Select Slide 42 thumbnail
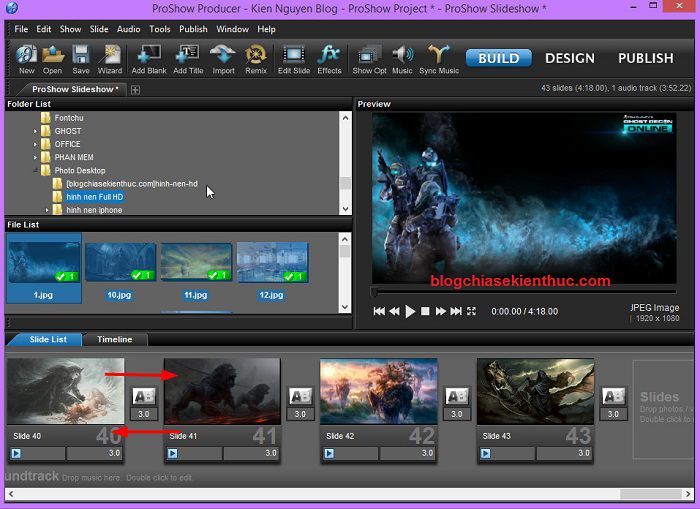700x509 pixels. click(x=379, y=391)
